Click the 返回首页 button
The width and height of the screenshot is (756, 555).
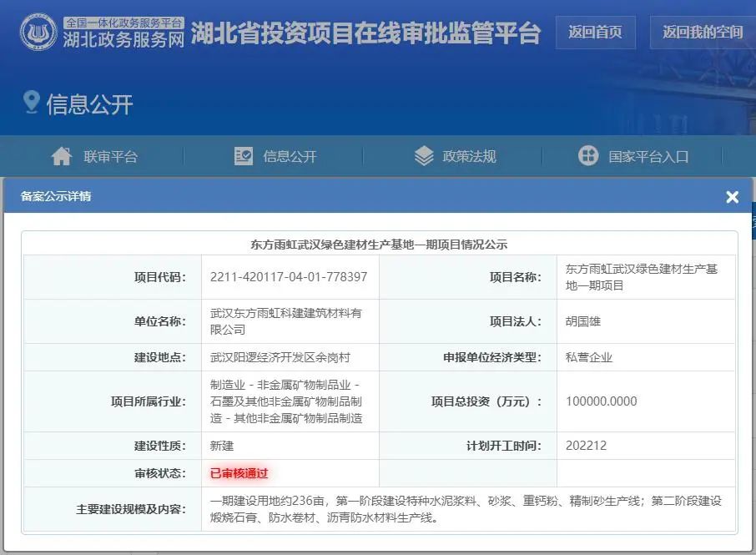(596, 33)
